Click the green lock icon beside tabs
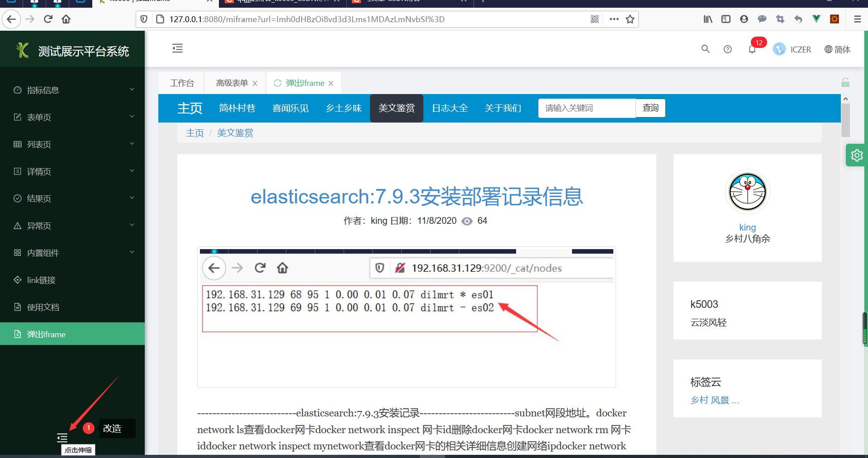 click(x=845, y=82)
